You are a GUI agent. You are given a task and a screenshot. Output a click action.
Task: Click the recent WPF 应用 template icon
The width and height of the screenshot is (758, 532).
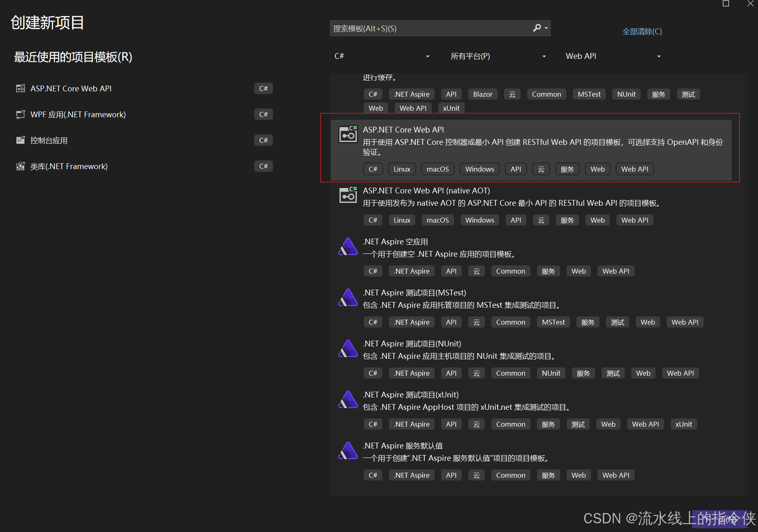click(20, 114)
